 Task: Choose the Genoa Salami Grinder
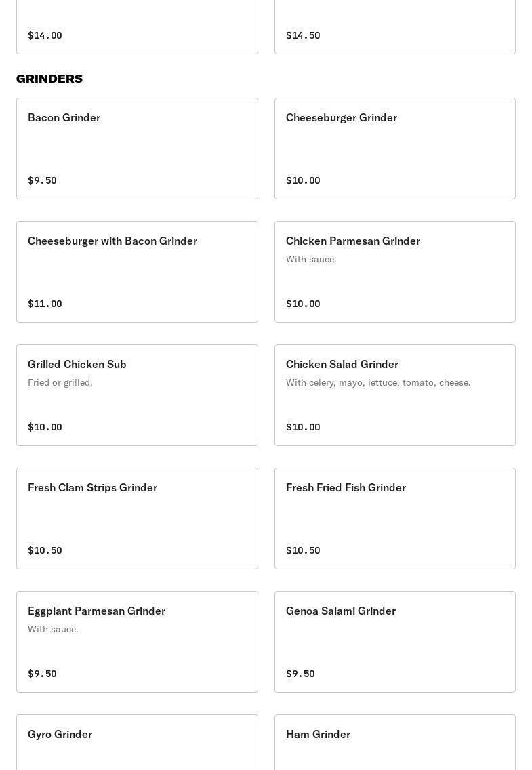[394, 641]
